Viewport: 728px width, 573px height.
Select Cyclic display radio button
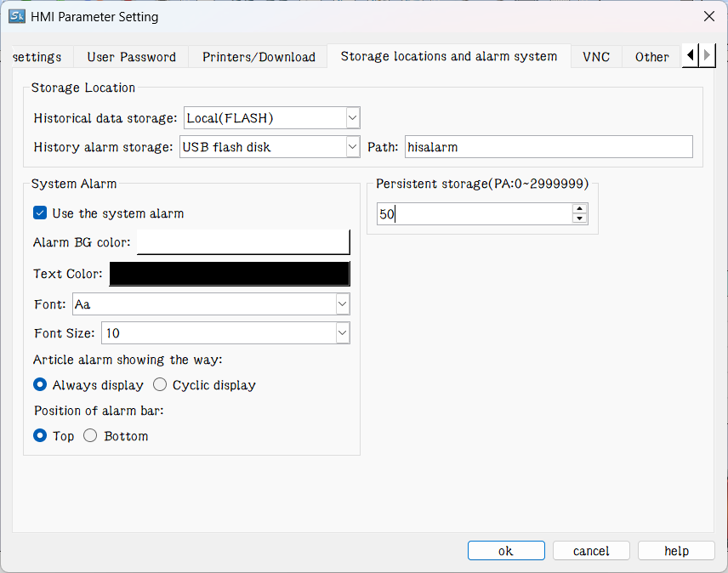pos(160,385)
